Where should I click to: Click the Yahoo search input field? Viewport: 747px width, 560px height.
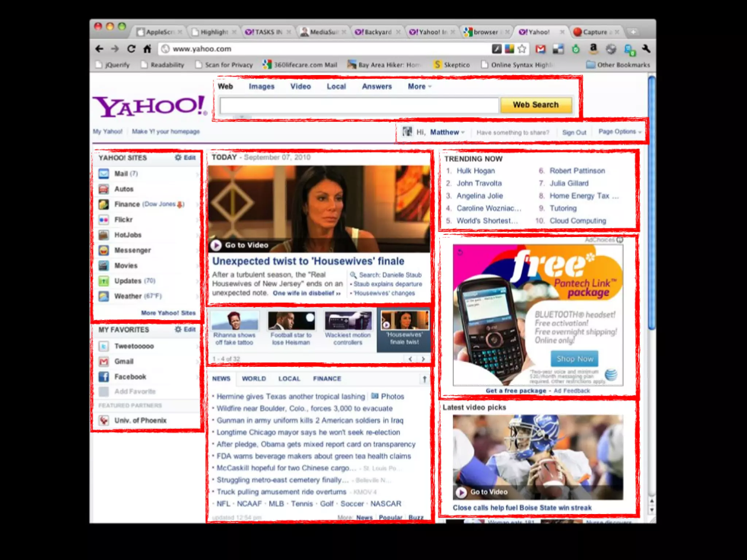tap(359, 106)
